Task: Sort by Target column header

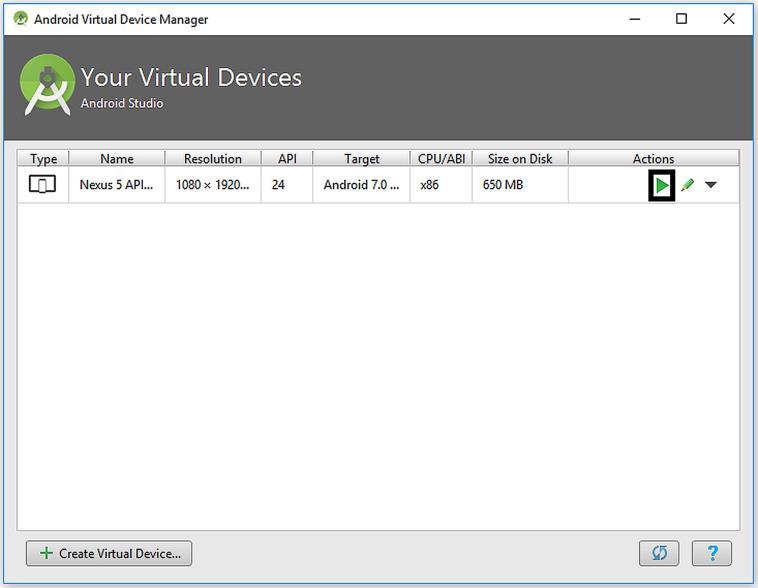Action: [362, 159]
